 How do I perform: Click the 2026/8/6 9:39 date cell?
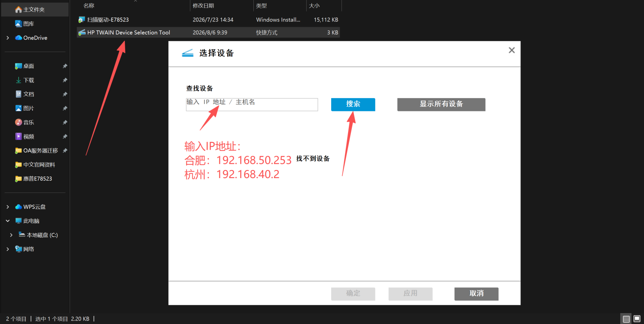210,33
